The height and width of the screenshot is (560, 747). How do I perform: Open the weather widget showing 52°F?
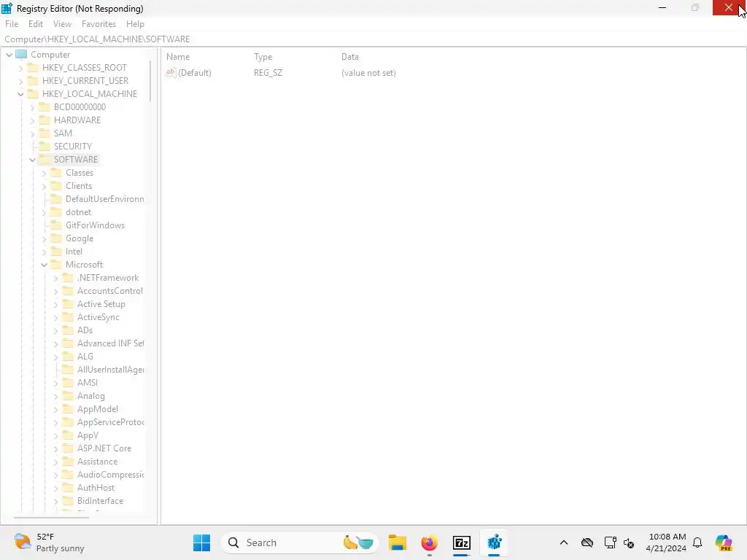[x=49, y=542]
